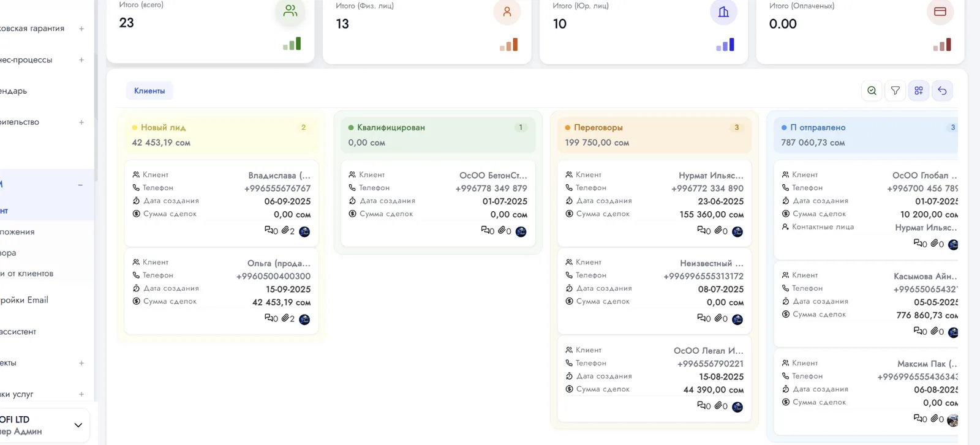Screen dimensions: 980x445
Task: Click the Новый лид column header
Action: (x=221, y=135)
